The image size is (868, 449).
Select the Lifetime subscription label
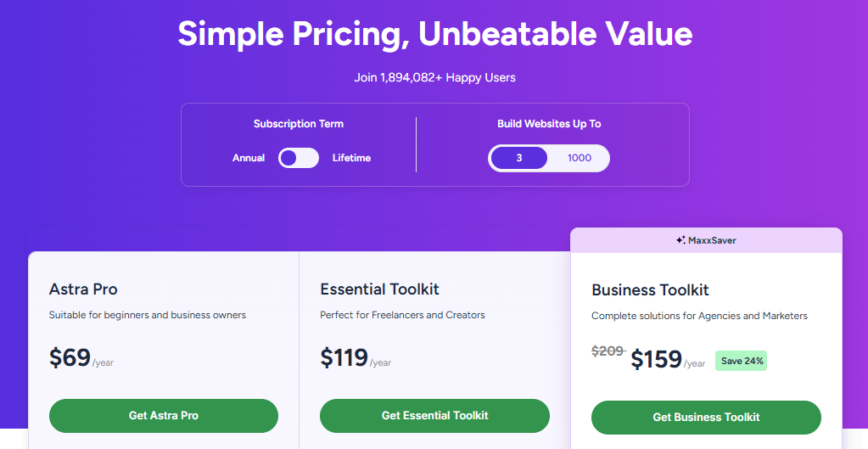point(351,158)
